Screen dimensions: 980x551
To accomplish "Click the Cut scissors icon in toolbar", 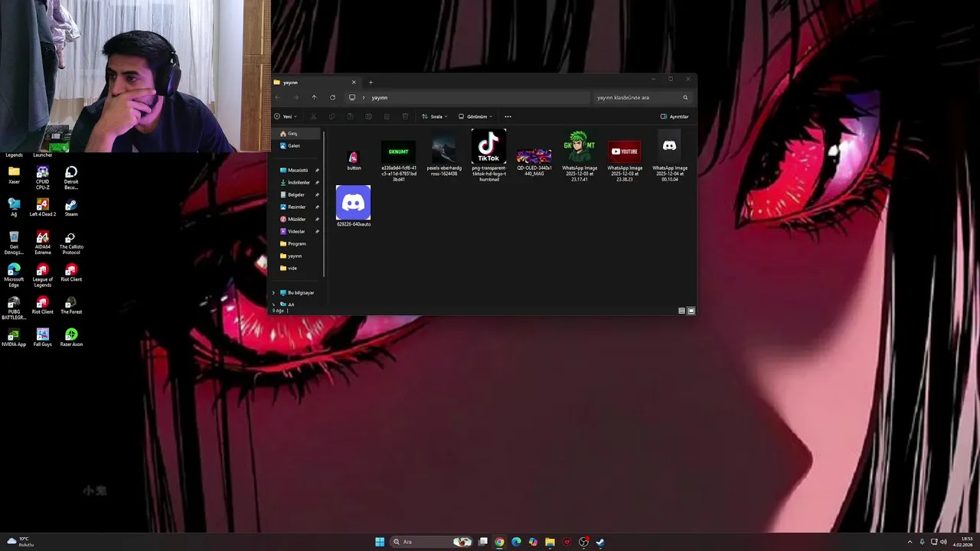I will [x=313, y=116].
